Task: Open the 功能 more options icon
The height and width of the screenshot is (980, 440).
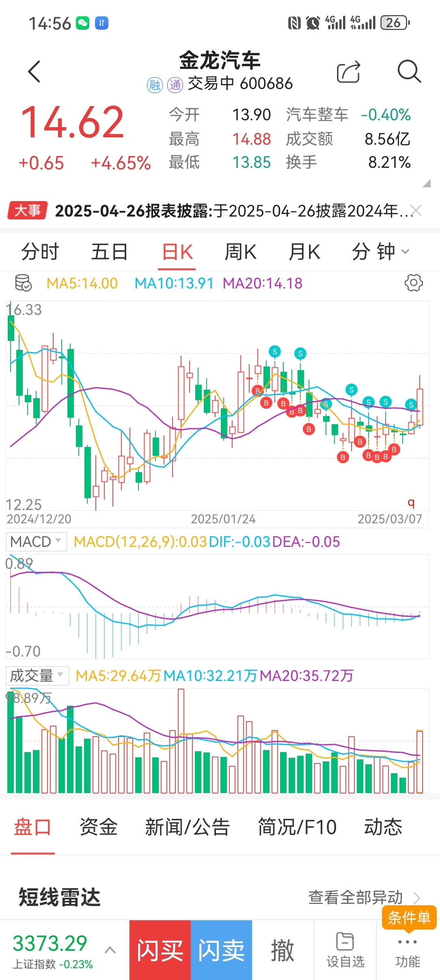Action: [x=408, y=952]
